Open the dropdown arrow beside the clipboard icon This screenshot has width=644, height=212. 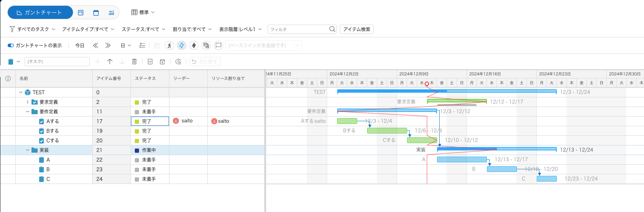coord(18,62)
